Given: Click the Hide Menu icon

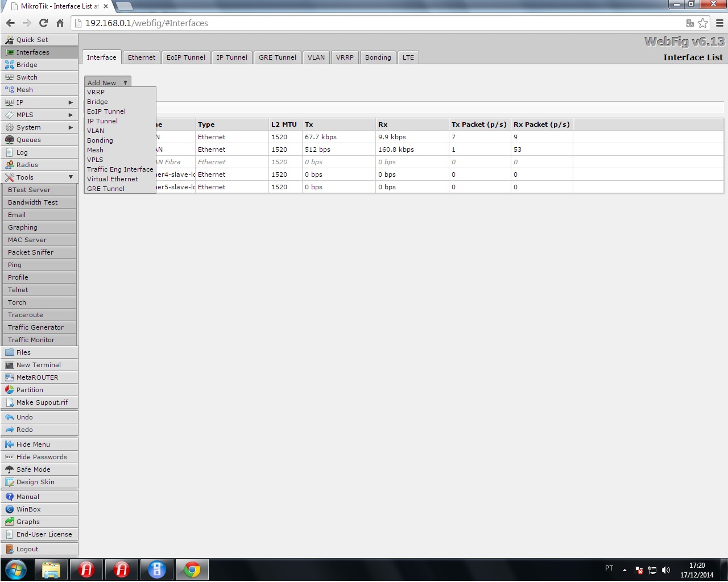Looking at the screenshot, I should [x=10, y=444].
